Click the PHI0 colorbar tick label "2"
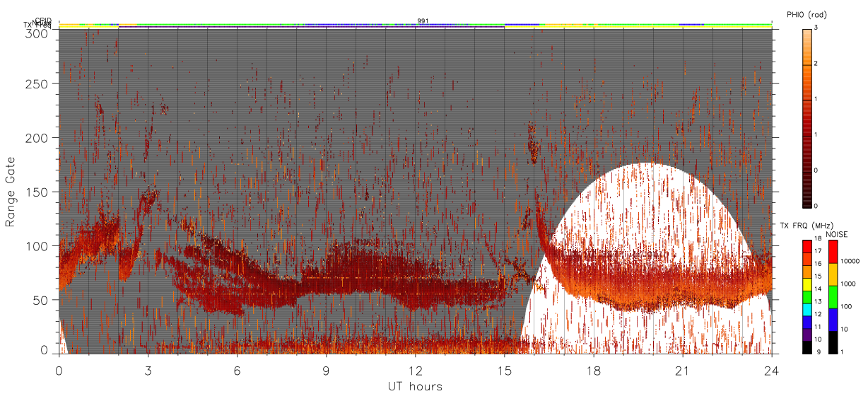Screen dimensions: 868x401 point(816,64)
